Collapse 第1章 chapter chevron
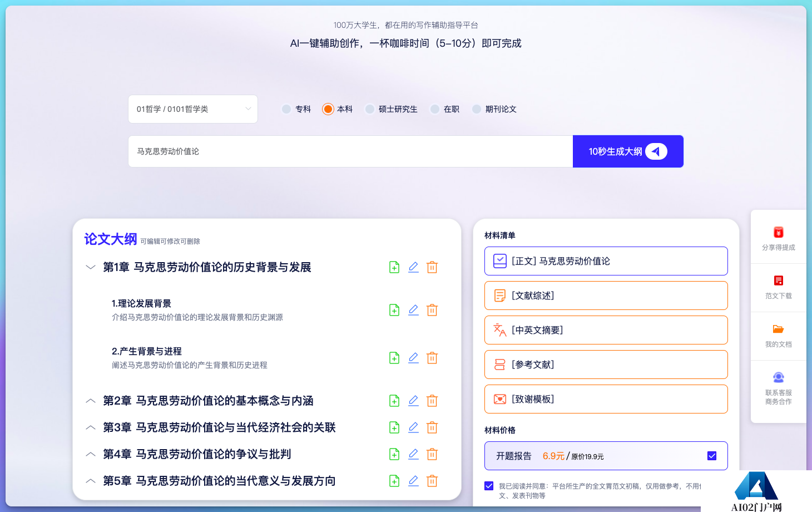This screenshot has width=812, height=512. tap(91, 267)
